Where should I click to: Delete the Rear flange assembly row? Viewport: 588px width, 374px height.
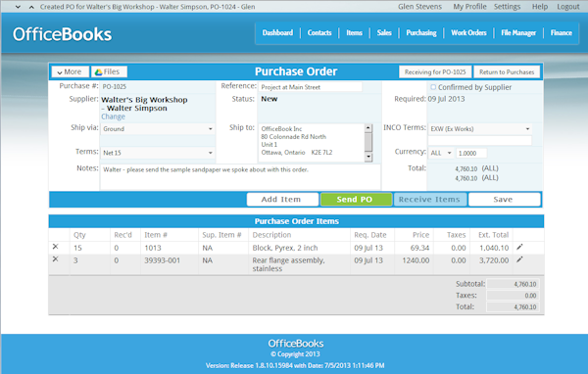(56, 258)
